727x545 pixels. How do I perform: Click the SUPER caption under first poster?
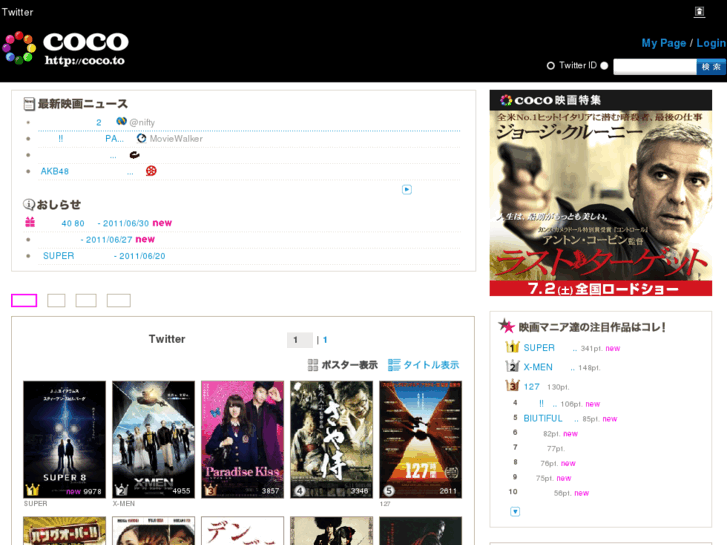coord(35,503)
